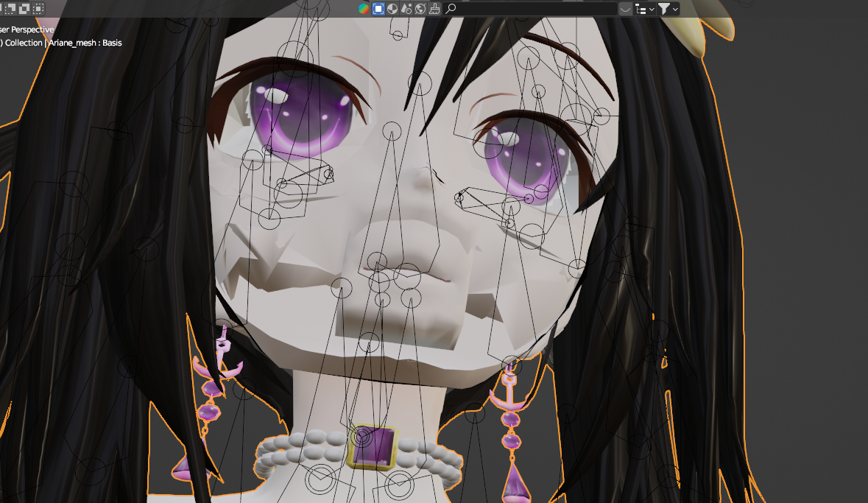Toggle the highlighted blue square frame button
The height and width of the screenshot is (503, 868).
[378, 8]
